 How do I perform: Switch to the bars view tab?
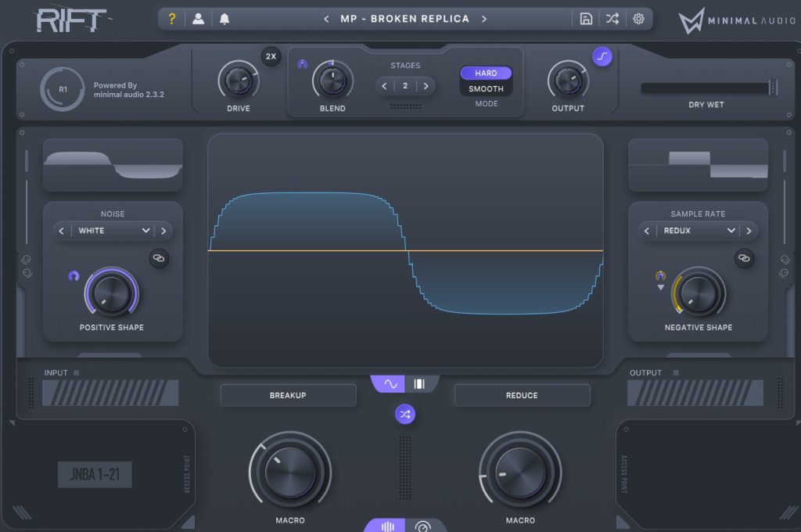click(x=419, y=383)
